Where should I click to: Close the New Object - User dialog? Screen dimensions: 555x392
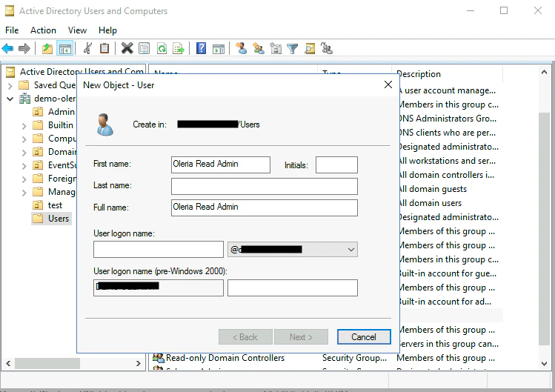click(x=388, y=84)
